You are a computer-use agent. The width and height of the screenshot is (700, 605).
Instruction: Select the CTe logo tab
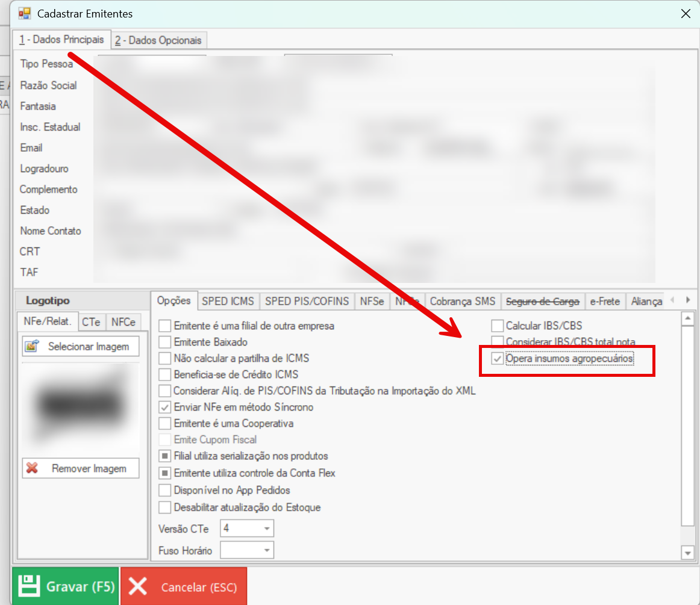coord(91,322)
